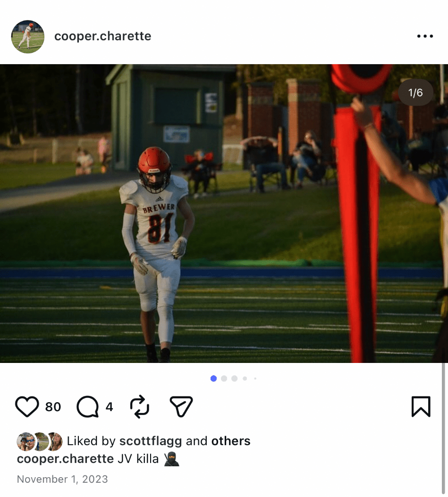Share post with the paper plane icon
Viewport: 448px width, 497px height.
[x=181, y=406]
